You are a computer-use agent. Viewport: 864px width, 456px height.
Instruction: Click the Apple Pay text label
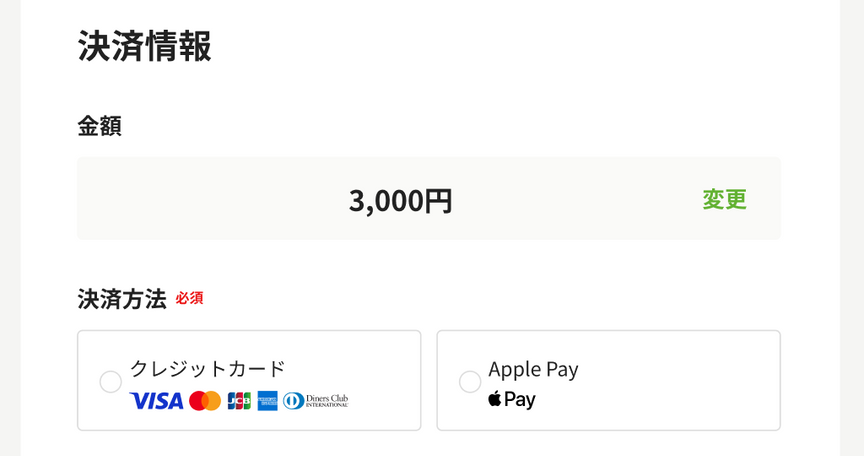click(x=533, y=369)
